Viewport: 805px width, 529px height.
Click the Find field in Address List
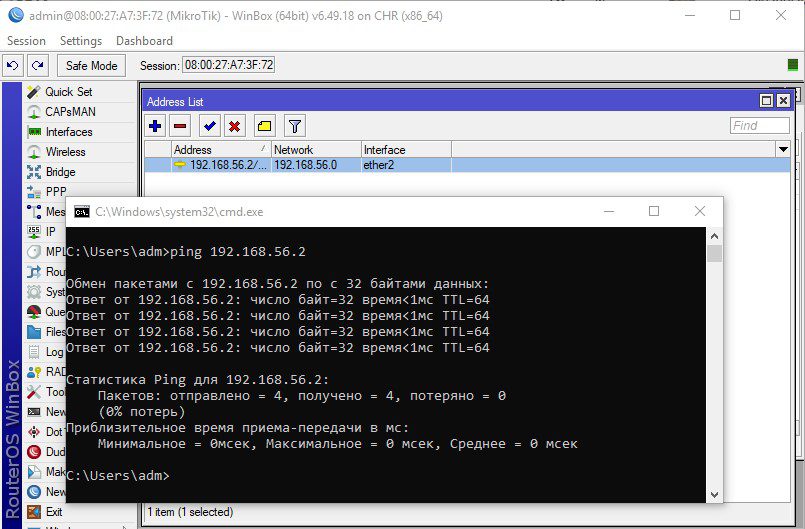point(759,125)
